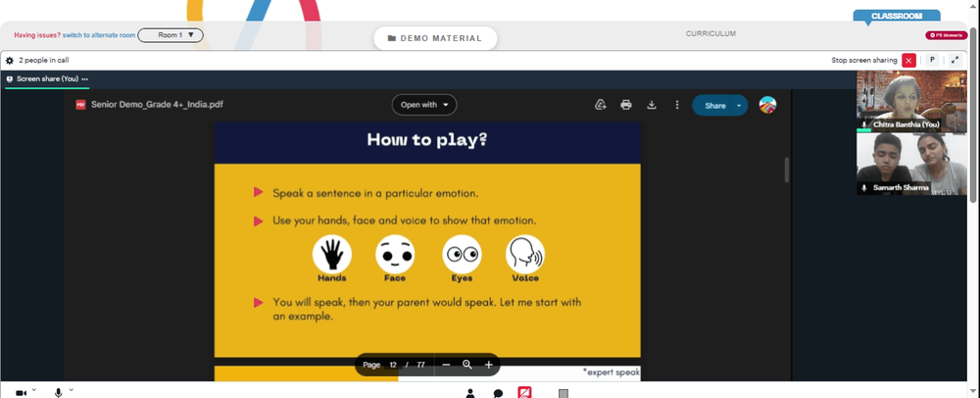
Task: Open the participants icon at bottom
Action: click(470, 394)
